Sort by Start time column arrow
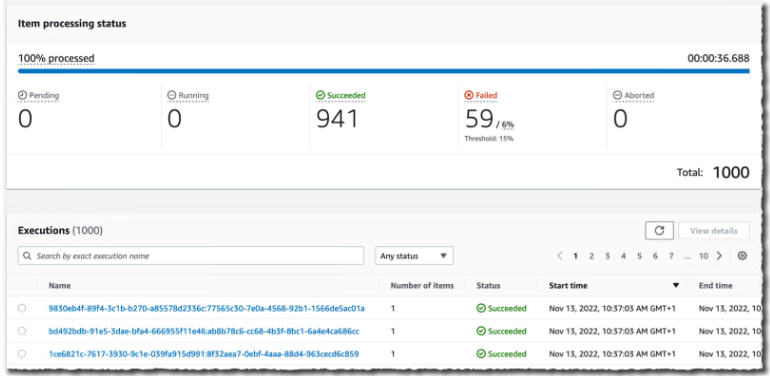 (676, 286)
